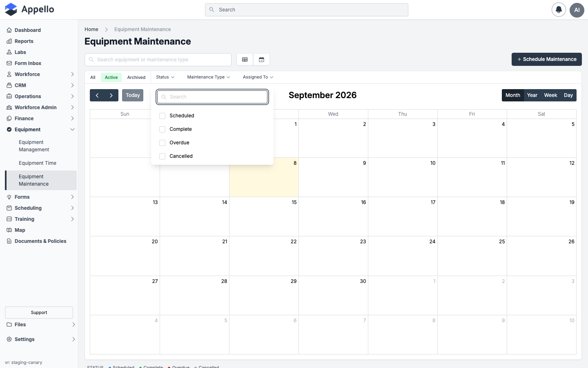The image size is (588, 368).
Task: Click the Reports chart icon
Action: (9, 41)
